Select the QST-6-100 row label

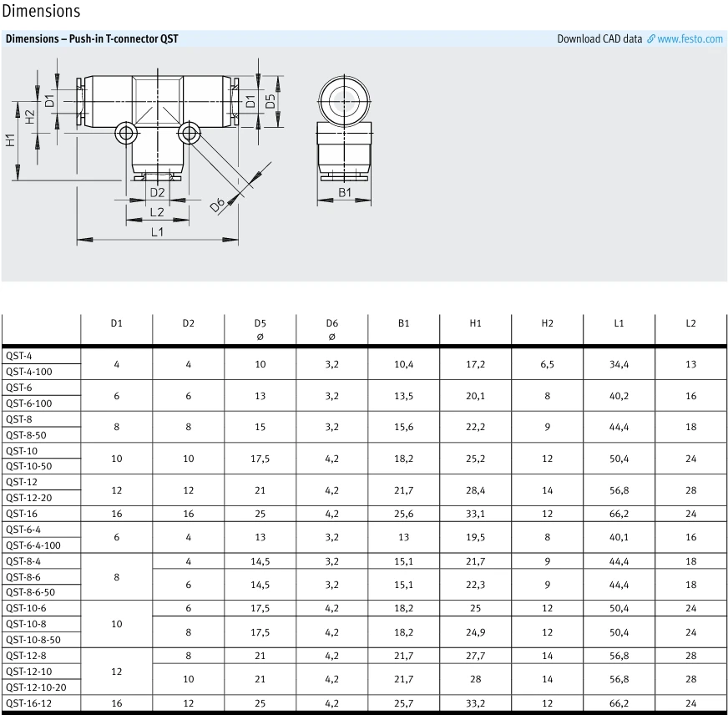coord(28,403)
